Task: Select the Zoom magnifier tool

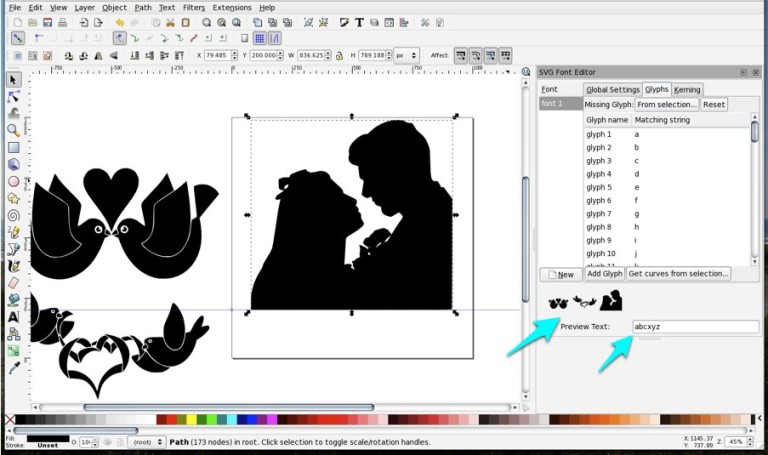Action: (14, 130)
